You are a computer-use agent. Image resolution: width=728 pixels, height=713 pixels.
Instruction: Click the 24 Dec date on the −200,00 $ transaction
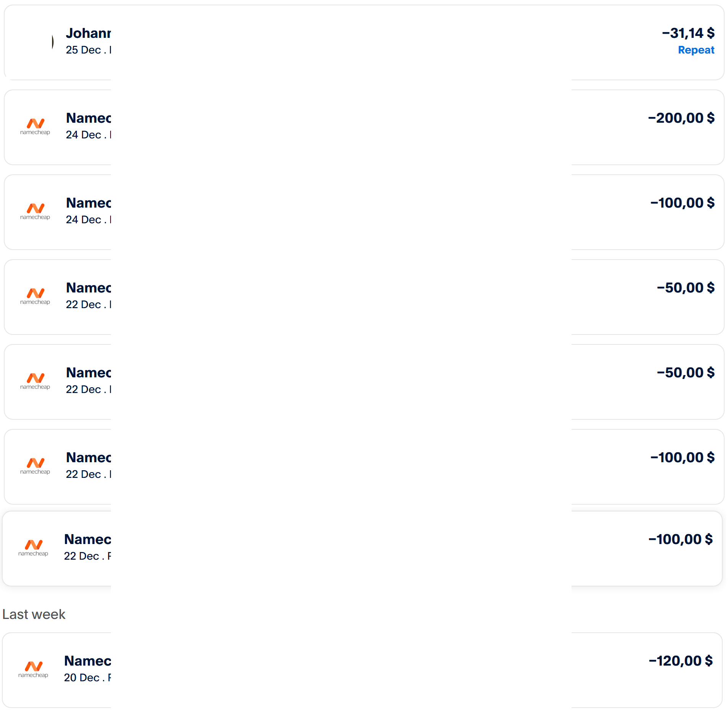click(x=83, y=135)
